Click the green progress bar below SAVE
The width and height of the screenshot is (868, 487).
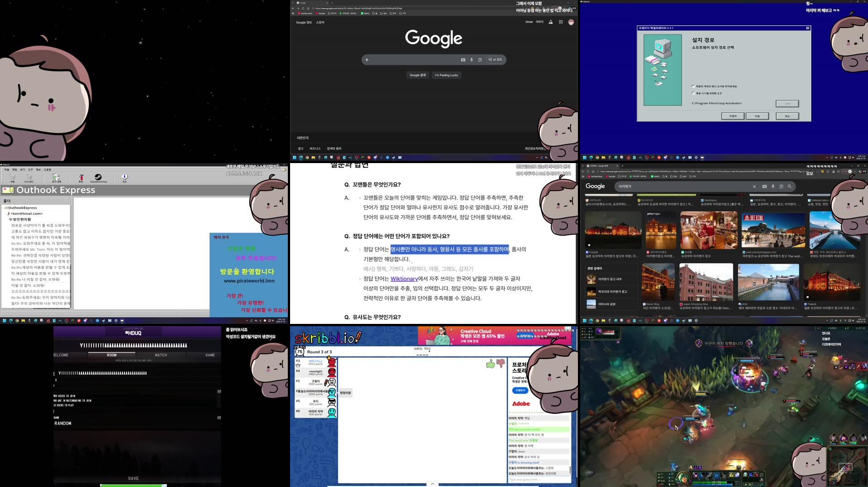[x=133, y=485]
